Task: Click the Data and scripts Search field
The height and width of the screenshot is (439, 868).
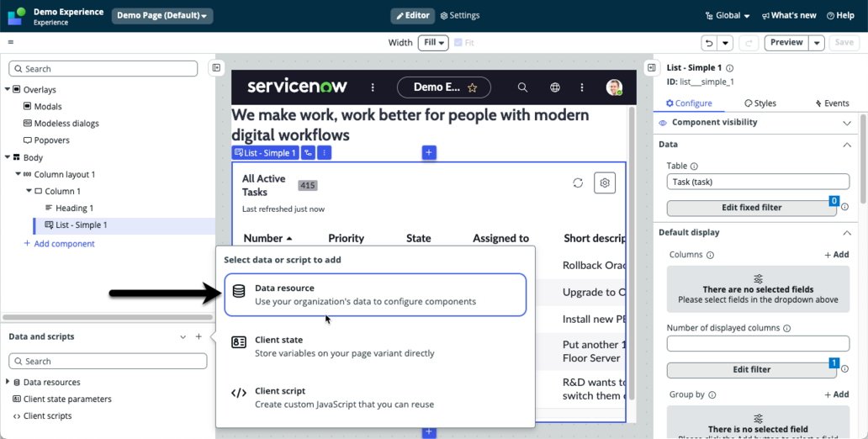Action: (108, 361)
